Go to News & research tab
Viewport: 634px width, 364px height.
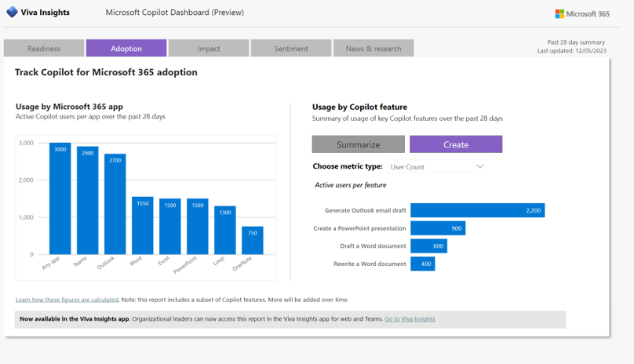pos(373,49)
